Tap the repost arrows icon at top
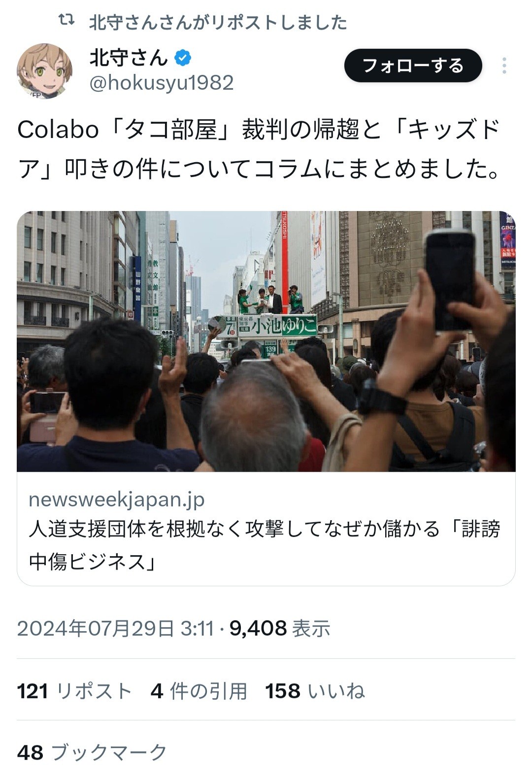 (66, 21)
